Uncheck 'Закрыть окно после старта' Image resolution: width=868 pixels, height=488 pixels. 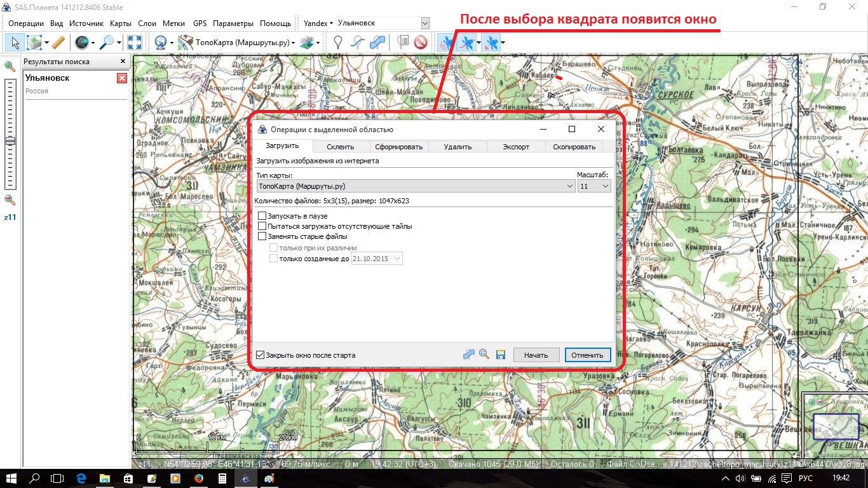tap(260, 355)
